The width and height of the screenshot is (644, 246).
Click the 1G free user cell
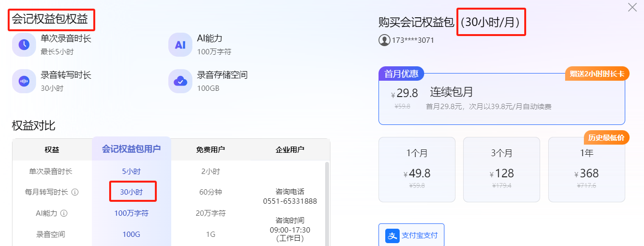click(211, 234)
